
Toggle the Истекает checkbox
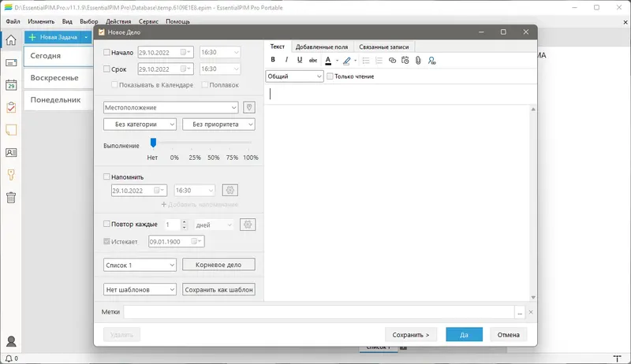(x=106, y=241)
